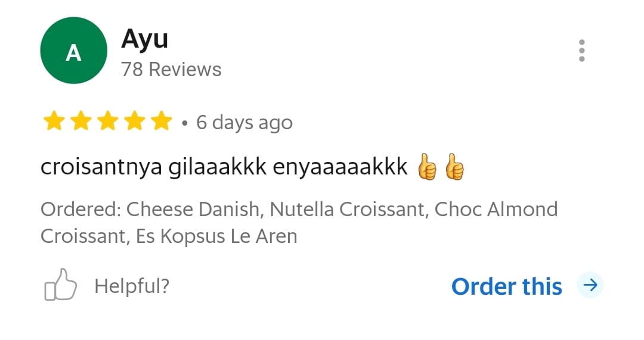
Task: Click the 78 Reviews count text
Action: pos(171,69)
